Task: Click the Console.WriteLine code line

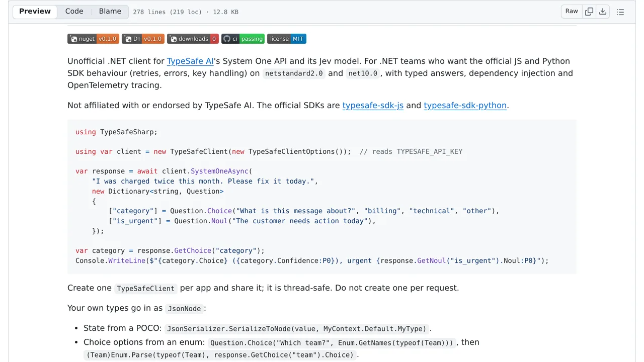Action: (x=312, y=260)
